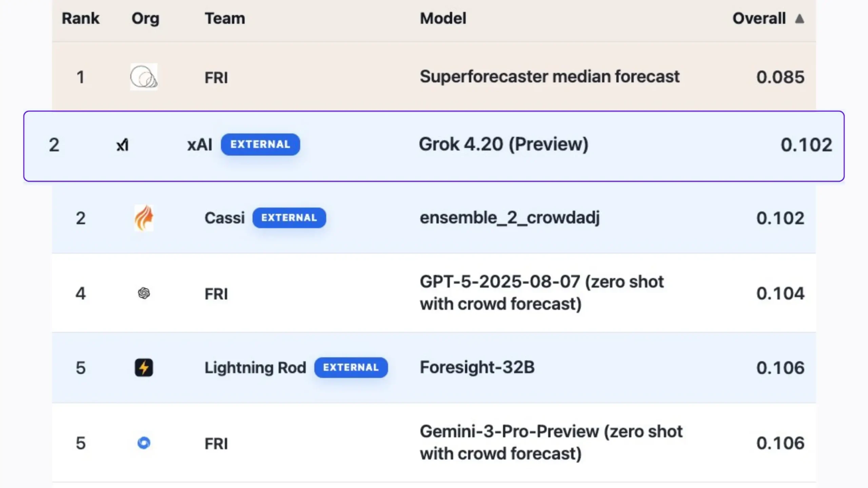The image size is (868, 488).
Task: Click the EXTERNAL badge on Lightning Rod's row
Action: (x=351, y=367)
